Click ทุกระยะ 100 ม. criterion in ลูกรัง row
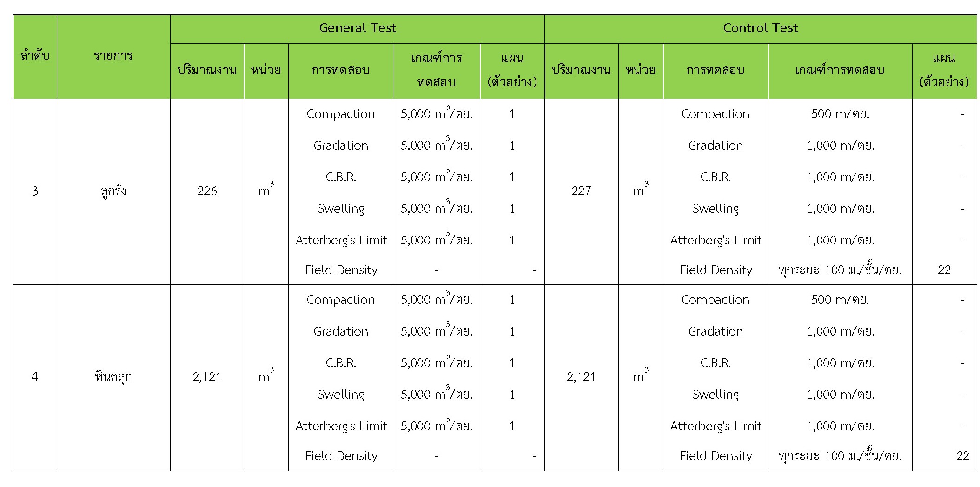The width and height of the screenshot is (980, 487). pyautogui.click(x=840, y=270)
